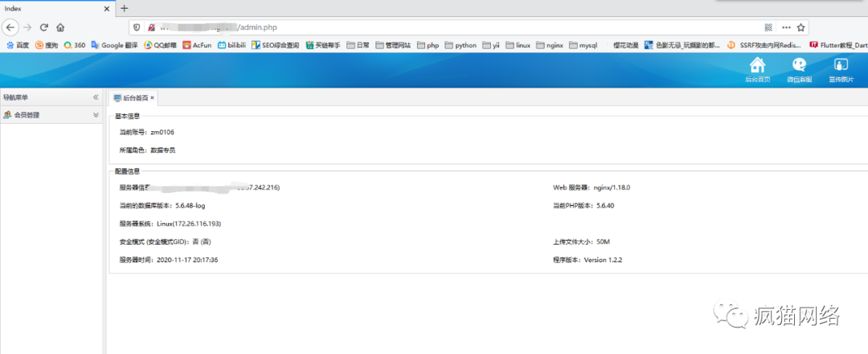Open the 搜狗 bookmark
This screenshot has width=868, height=354.
47,45
